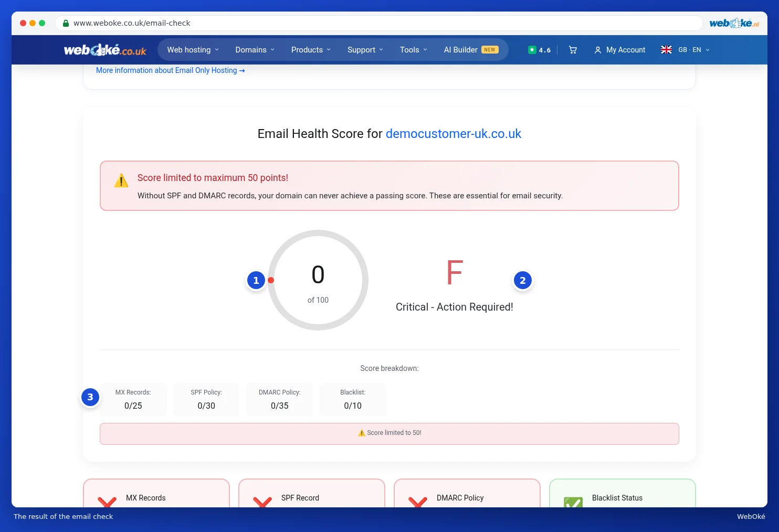Click the F grade letter
This screenshot has height=532, width=779.
(455, 273)
